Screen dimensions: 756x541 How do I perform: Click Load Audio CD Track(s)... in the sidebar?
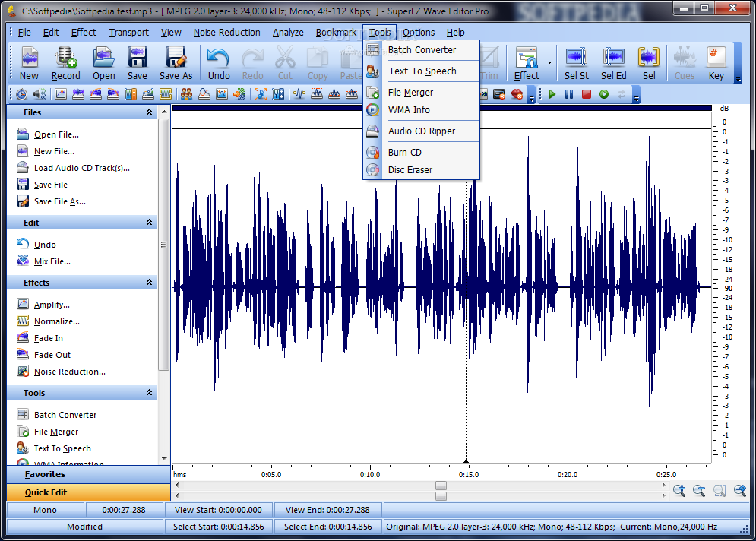coord(82,168)
